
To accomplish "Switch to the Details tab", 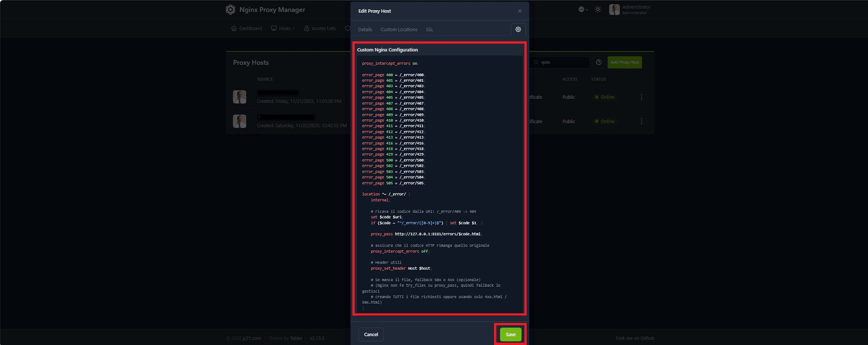I will pos(365,29).
